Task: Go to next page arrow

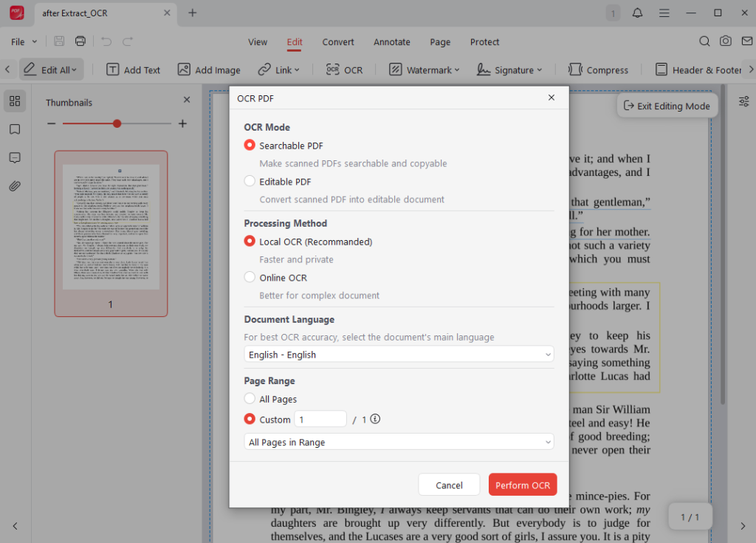Action: (x=743, y=525)
